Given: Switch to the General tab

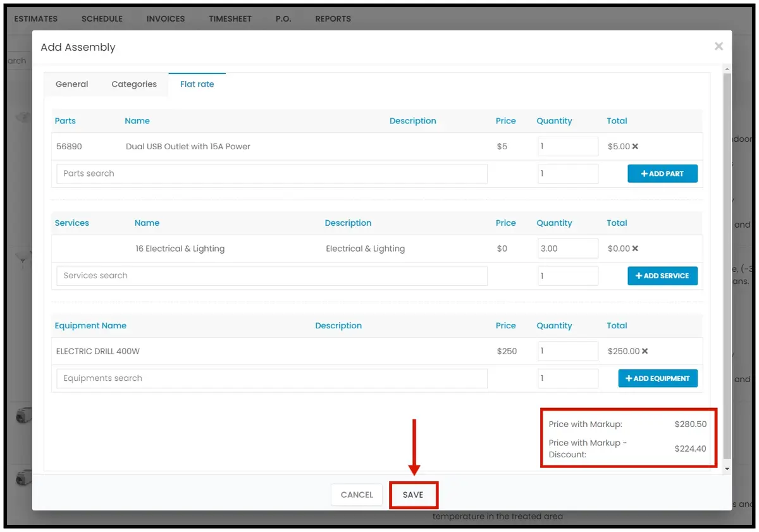Looking at the screenshot, I should click(72, 84).
